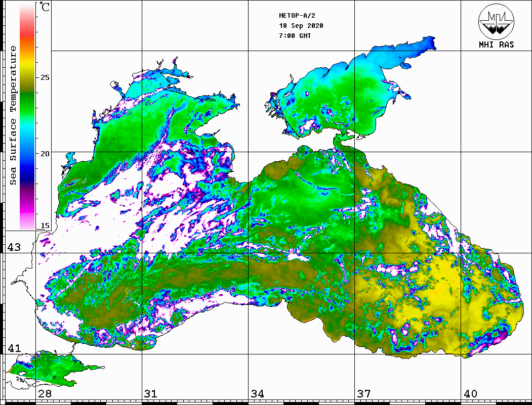Click longitude label 40
The width and height of the screenshot is (532, 405).
pyautogui.click(x=470, y=393)
